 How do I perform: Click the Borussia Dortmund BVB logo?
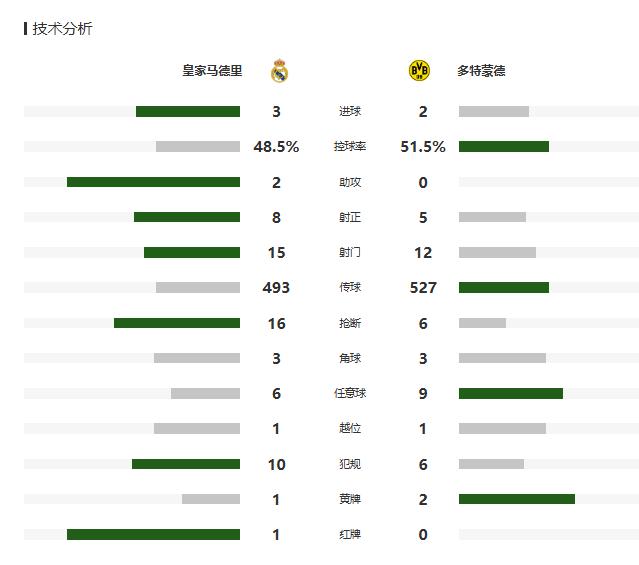tap(420, 71)
